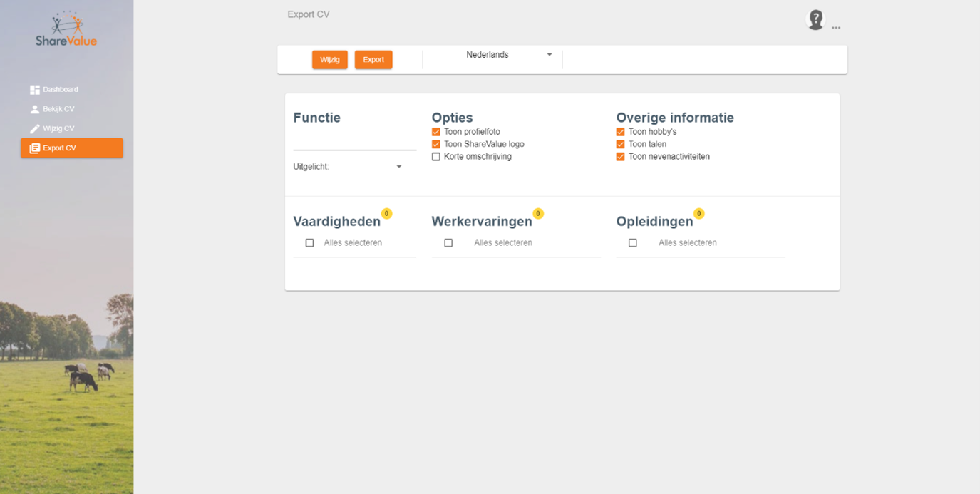Select Export CV sidebar item
Screen dimensions: 980x494
pos(71,148)
